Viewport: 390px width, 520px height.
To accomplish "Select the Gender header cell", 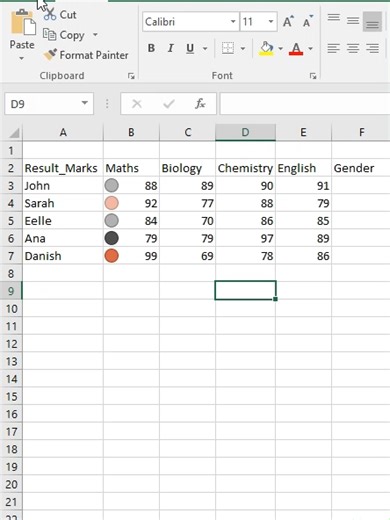I will pos(361,168).
